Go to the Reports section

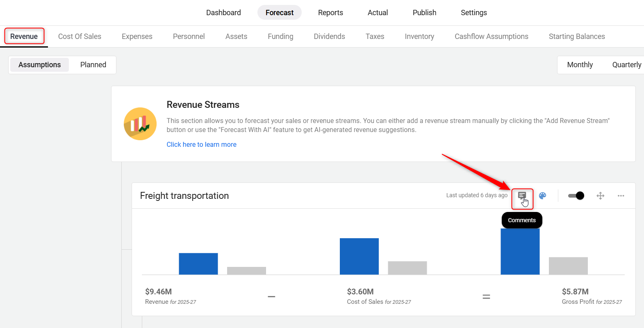[330, 13]
